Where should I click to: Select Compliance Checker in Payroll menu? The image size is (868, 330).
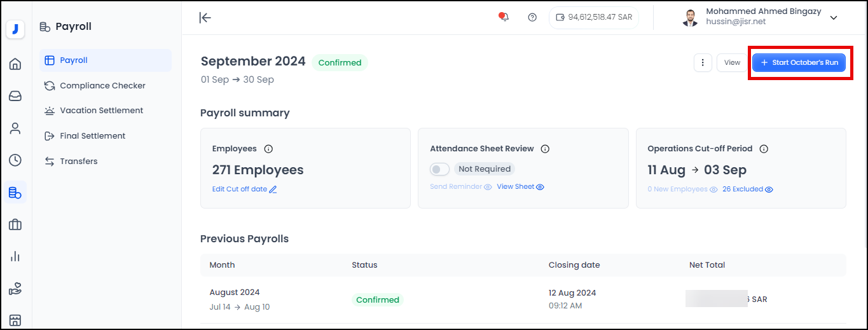[102, 85]
